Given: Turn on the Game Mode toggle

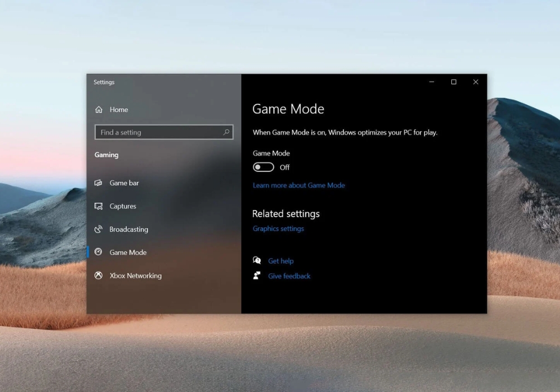Looking at the screenshot, I should (264, 167).
